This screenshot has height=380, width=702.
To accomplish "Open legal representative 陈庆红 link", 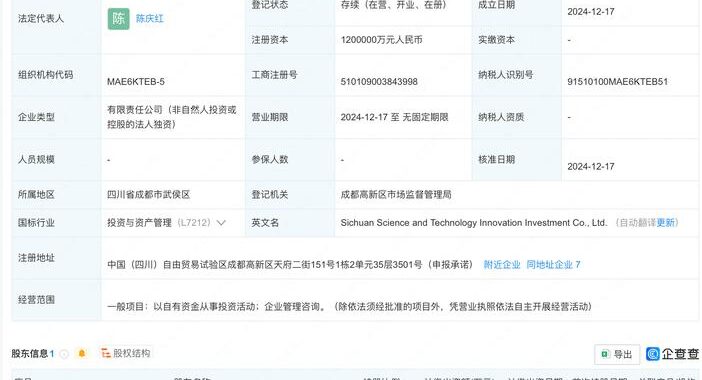I will (x=150, y=18).
